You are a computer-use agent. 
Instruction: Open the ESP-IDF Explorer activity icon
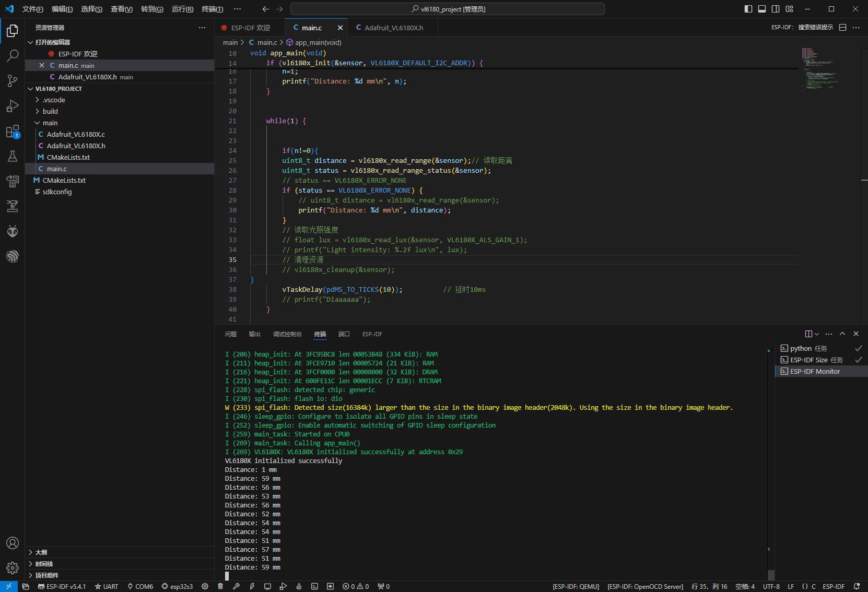coord(13,256)
